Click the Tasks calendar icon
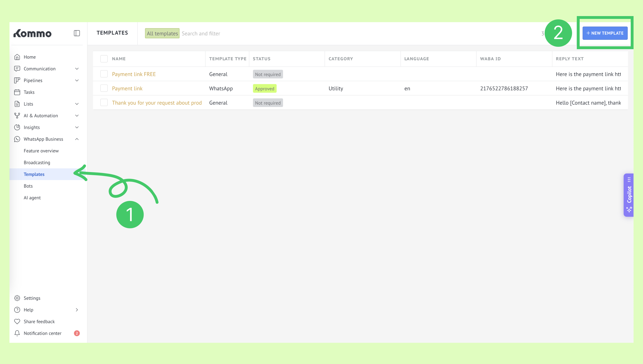 (17, 92)
